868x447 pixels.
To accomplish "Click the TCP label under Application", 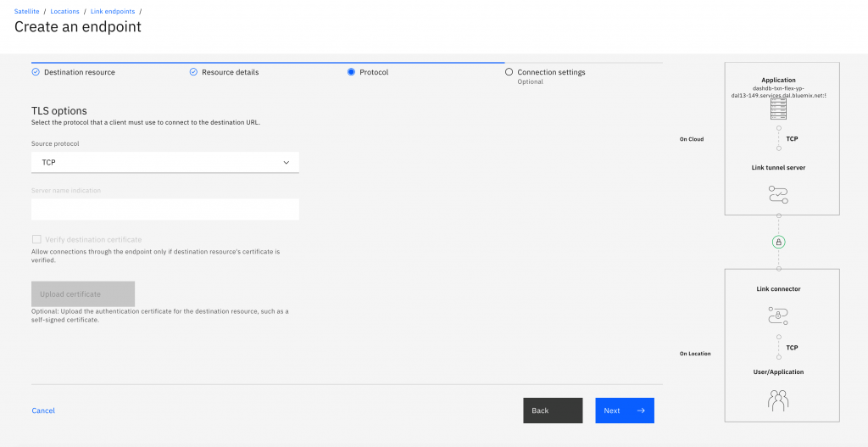I will click(x=793, y=138).
